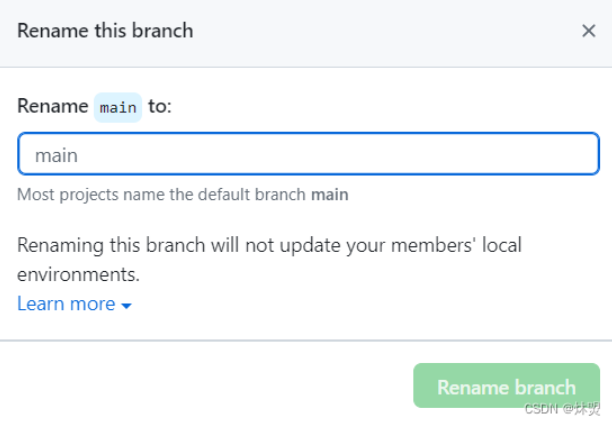This screenshot has width=612, height=425.
Task: Click the 'to:' text after the badge
Action: click(160, 106)
